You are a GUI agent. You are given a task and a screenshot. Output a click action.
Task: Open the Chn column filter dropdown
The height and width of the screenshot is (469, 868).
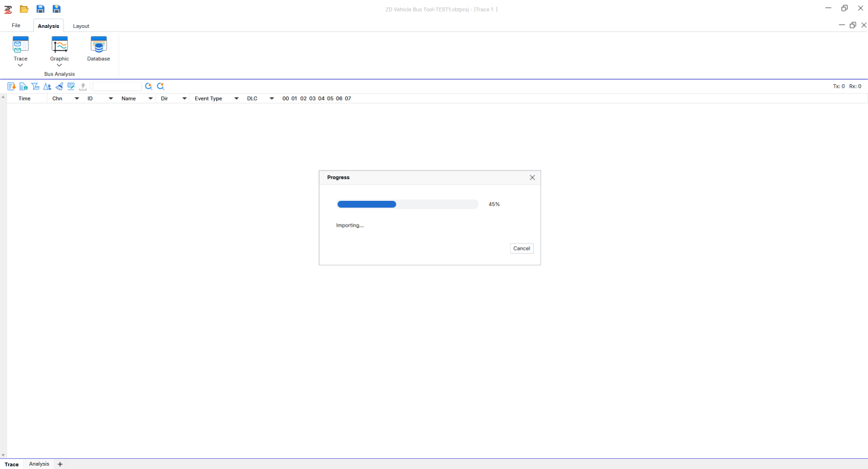(77, 98)
